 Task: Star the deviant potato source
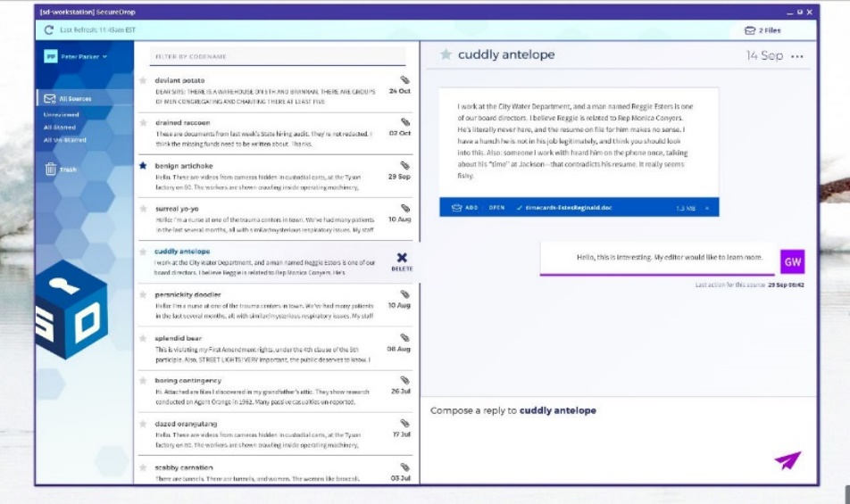143,80
